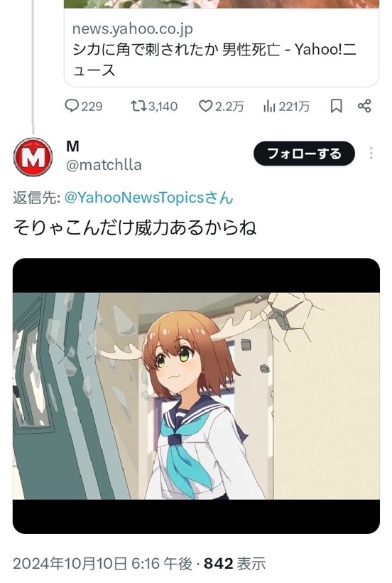Click the フォローする follow button
Screen dimensions: 392x583
pos(304,153)
